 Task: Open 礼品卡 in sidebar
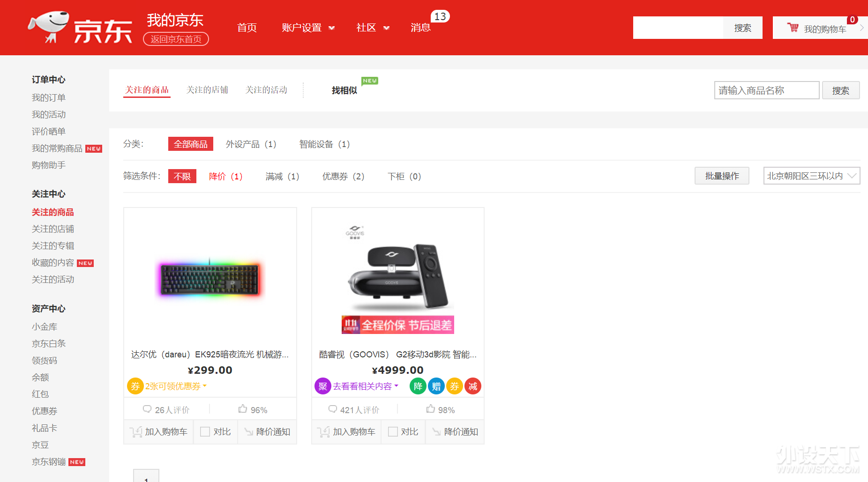[45, 428]
